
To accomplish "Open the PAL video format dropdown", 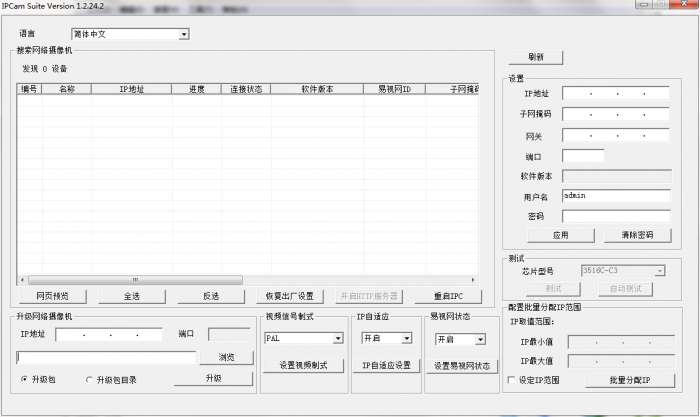I will pyautogui.click(x=304, y=338).
